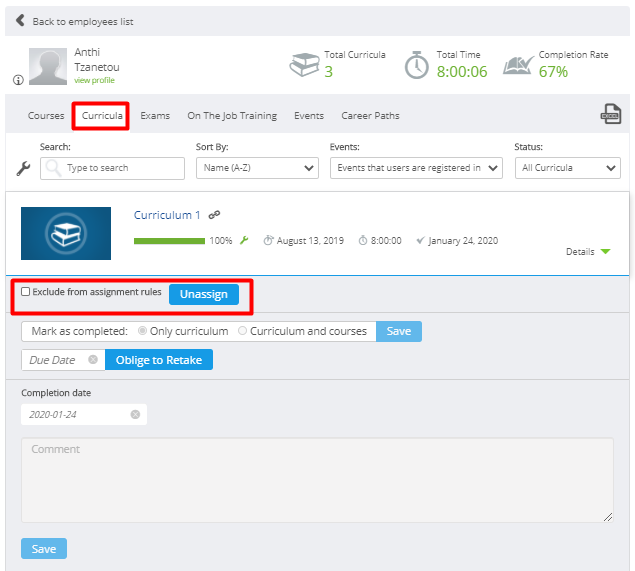Collapse the Details green arrow expander
This screenshot has height=571, width=635.
(x=605, y=251)
